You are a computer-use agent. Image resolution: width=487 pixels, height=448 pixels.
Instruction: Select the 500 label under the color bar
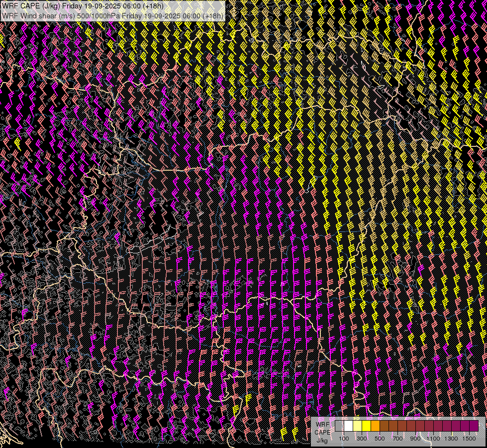pyautogui.click(x=380, y=439)
